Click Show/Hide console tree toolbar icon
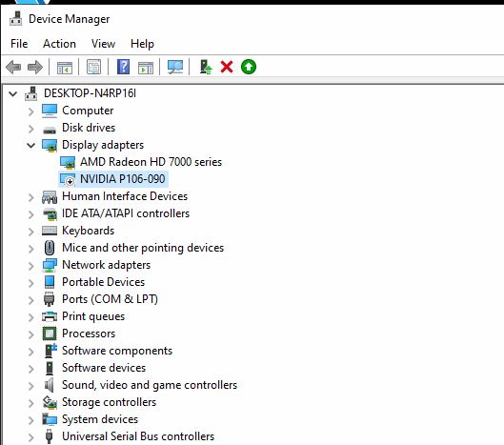The image size is (504, 445). pyautogui.click(x=65, y=68)
